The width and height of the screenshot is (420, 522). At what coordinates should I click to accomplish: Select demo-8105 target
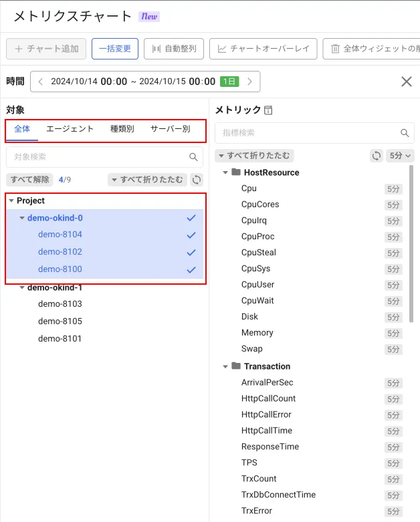(60, 321)
